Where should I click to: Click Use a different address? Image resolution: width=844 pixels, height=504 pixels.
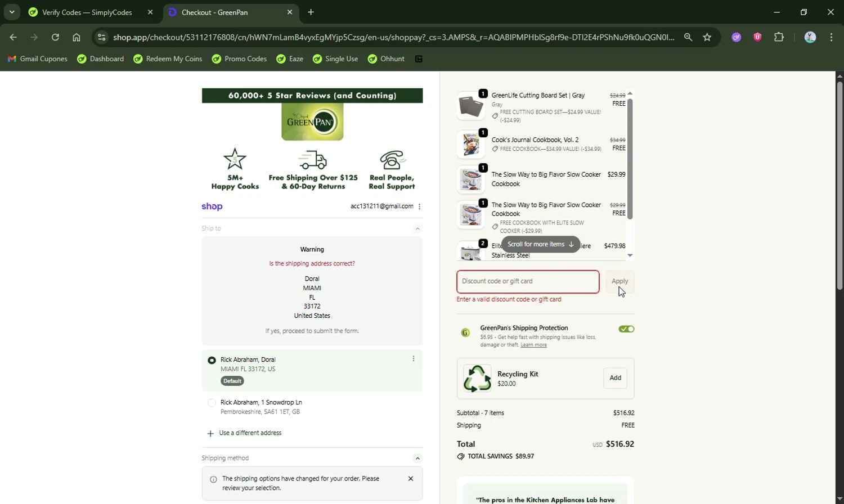[x=250, y=433]
